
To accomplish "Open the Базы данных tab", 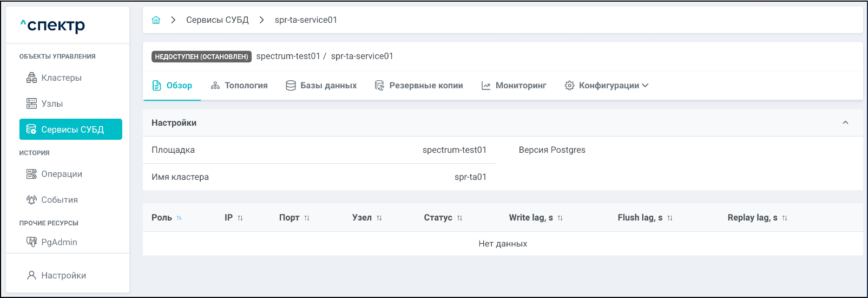I will coord(321,86).
